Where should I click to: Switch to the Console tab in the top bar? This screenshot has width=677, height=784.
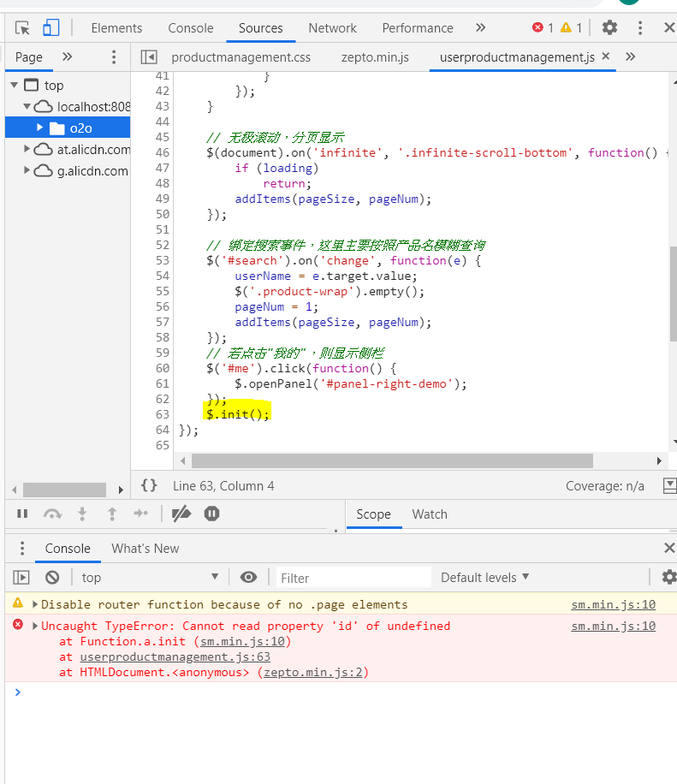coord(191,28)
